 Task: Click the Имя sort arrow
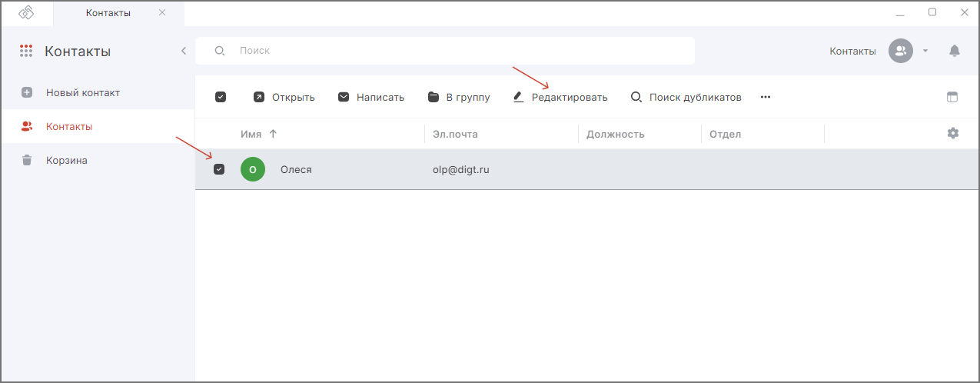pyautogui.click(x=273, y=134)
